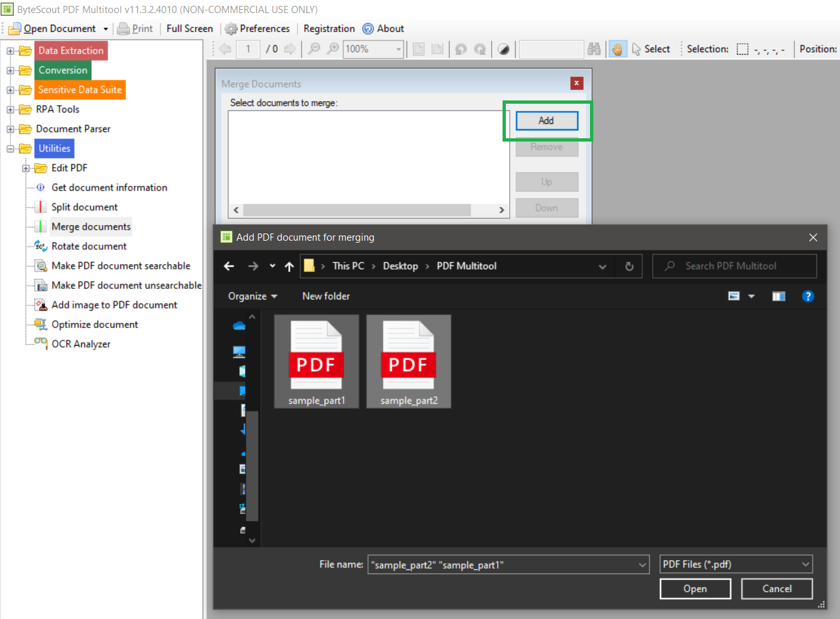Image resolution: width=840 pixels, height=619 pixels.
Task: Choose Make PDF document unsearchable
Action: coord(127,285)
